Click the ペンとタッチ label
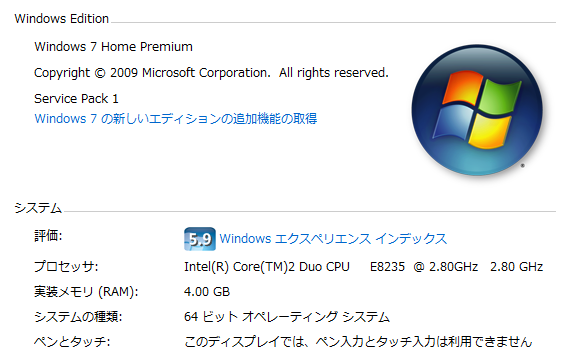The width and height of the screenshot is (564, 361). tap(72, 342)
